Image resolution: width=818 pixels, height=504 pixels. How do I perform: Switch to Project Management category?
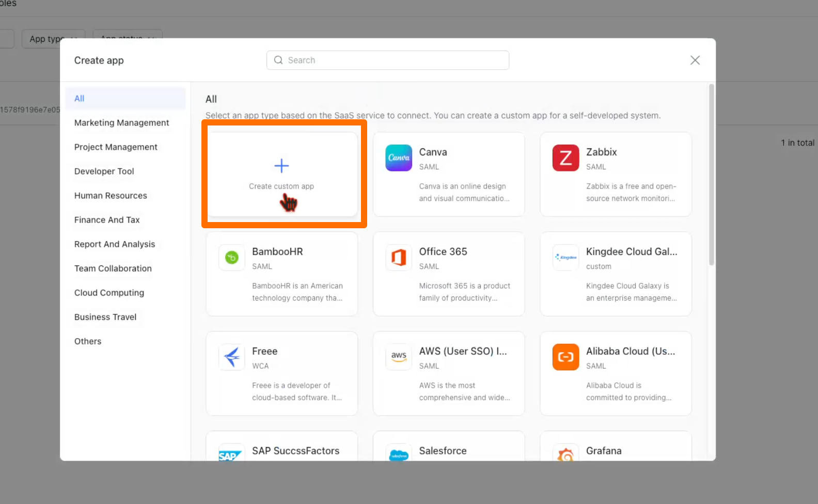tap(116, 147)
